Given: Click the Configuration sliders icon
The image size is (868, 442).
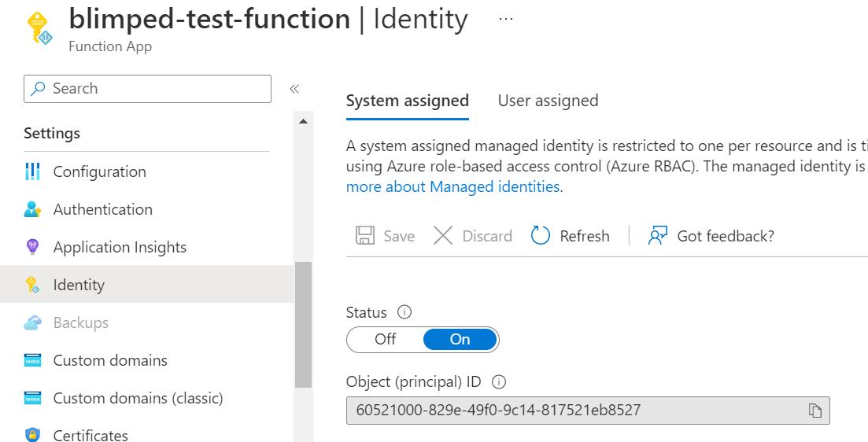Looking at the screenshot, I should point(33,171).
